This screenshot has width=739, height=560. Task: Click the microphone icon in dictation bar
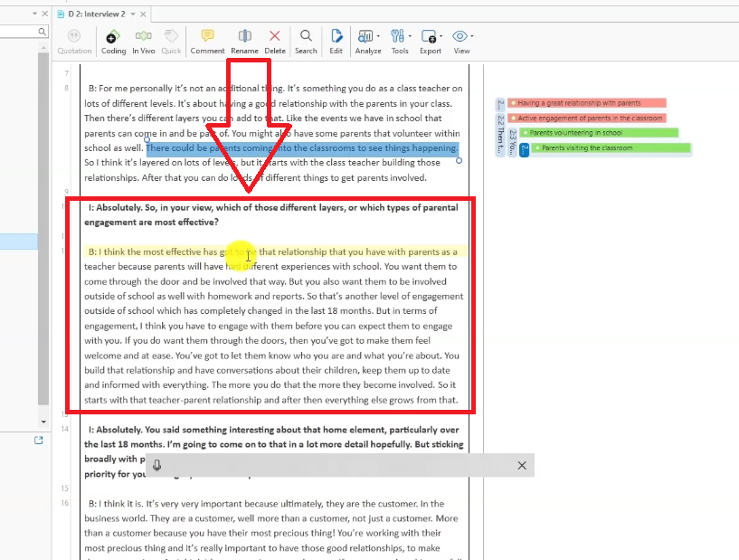coord(157,465)
